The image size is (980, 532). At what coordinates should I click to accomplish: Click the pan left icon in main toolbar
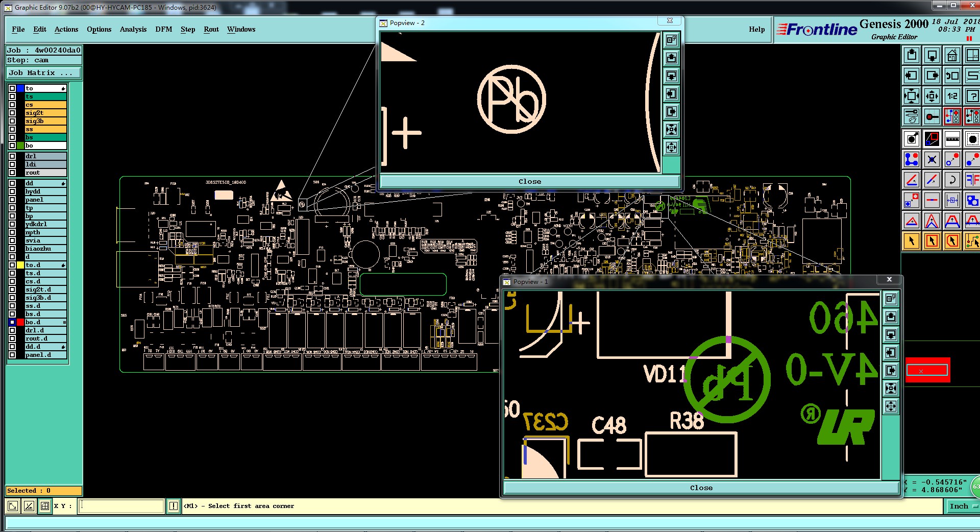[912, 76]
